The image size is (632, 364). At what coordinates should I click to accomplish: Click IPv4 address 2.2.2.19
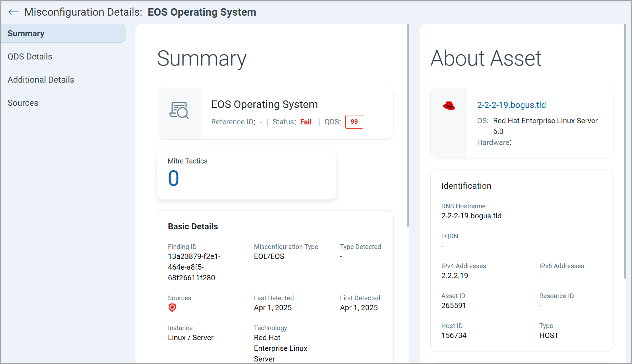point(455,276)
